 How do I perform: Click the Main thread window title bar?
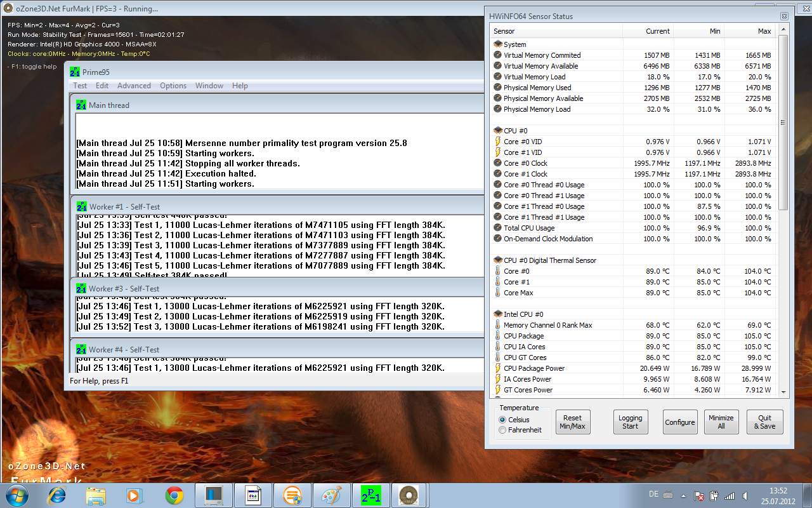tap(278, 105)
